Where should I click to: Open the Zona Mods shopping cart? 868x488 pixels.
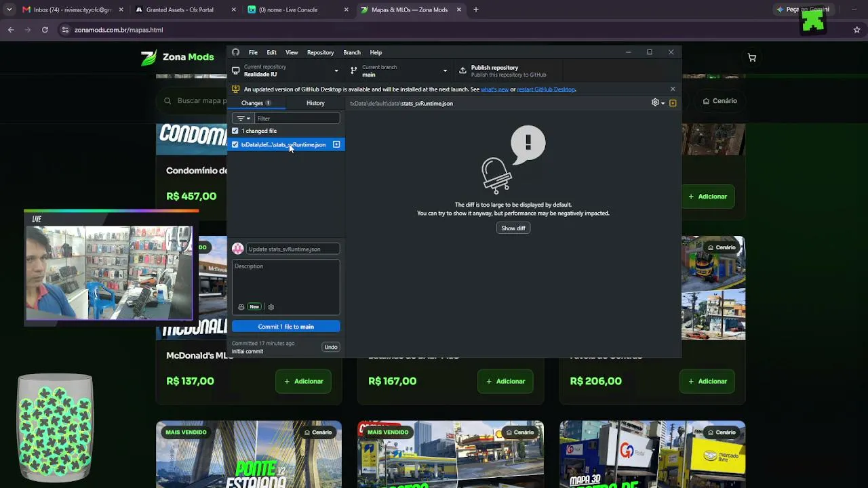[x=751, y=58]
